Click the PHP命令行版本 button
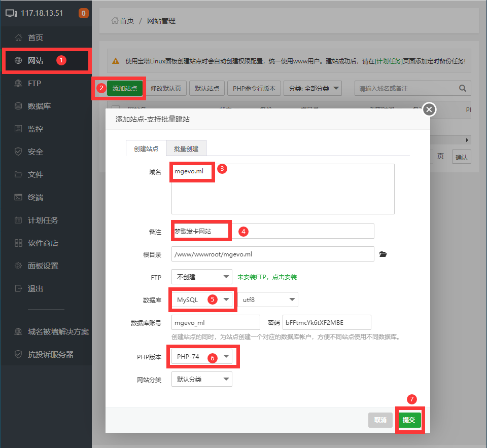This screenshot has width=487, height=448. [x=254, y=88]
